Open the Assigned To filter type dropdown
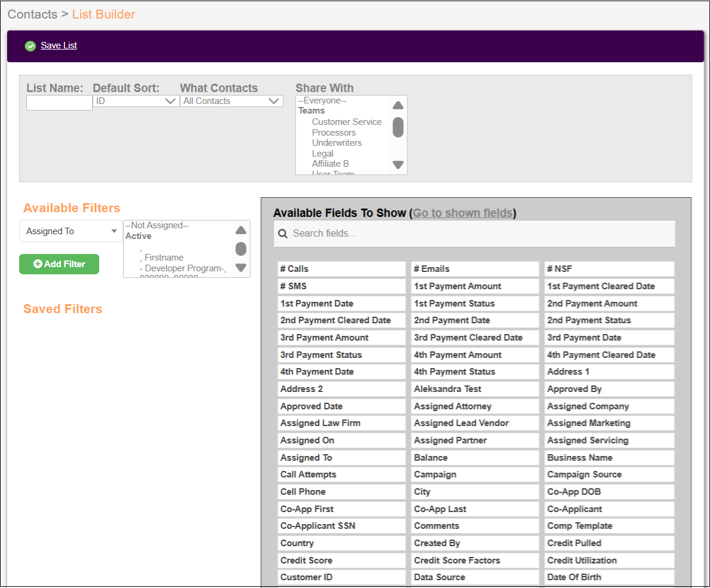 (71, 231)
